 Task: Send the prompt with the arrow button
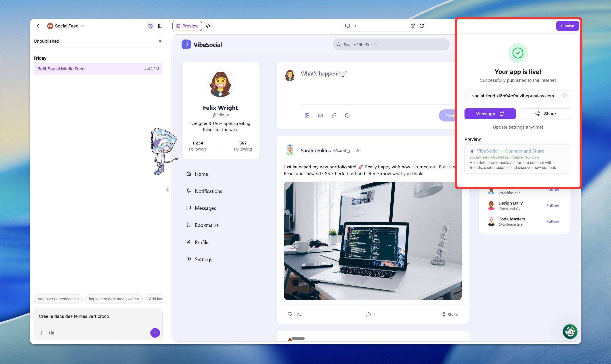(x=155, y=333)
